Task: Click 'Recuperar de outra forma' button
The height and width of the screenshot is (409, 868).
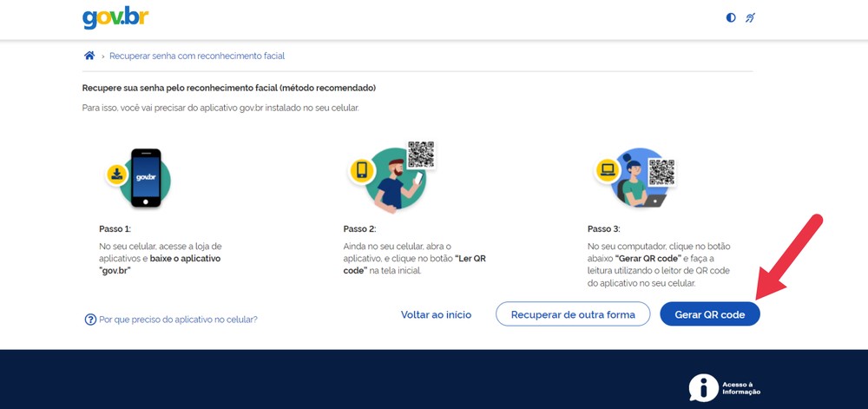Action: click(573, 313)
